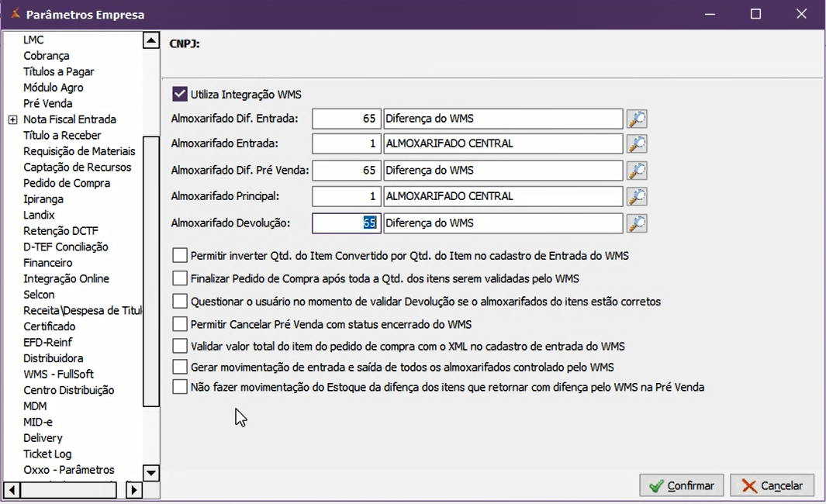The height and width of the screenshot is (504, 826).
Task: Click the Confirmar button
Action: coord(682,485)
